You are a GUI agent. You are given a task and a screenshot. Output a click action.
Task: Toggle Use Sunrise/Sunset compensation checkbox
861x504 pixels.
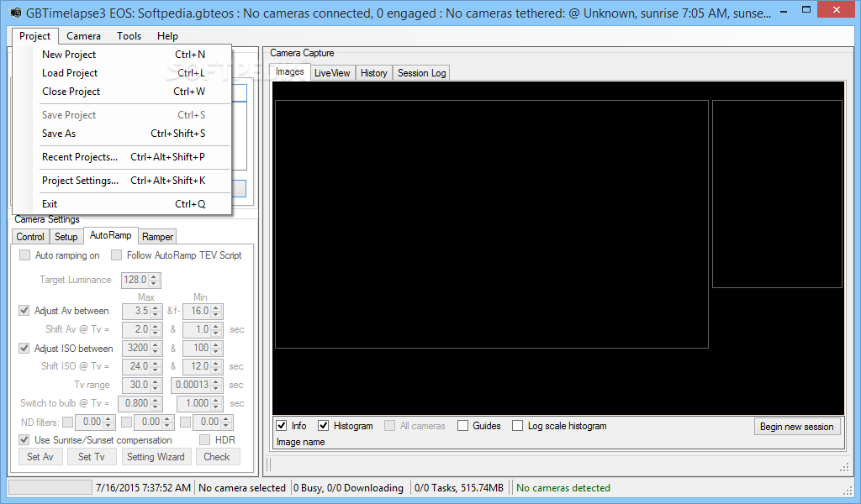tap(24, 440)
